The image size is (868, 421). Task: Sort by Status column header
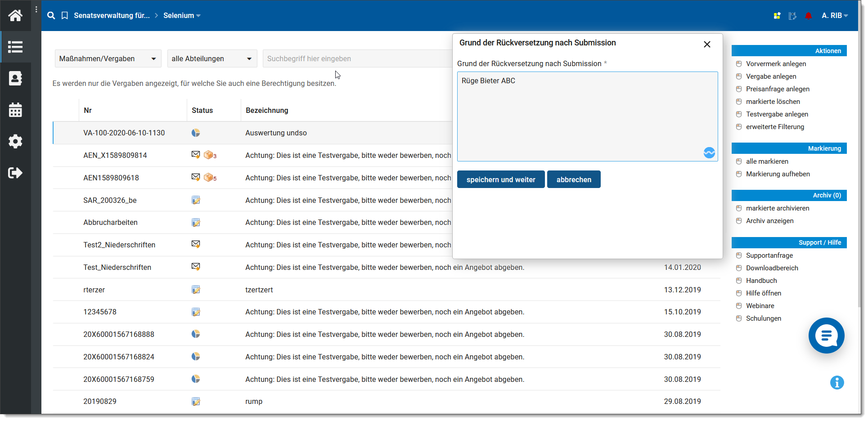(x=202, y=110)
